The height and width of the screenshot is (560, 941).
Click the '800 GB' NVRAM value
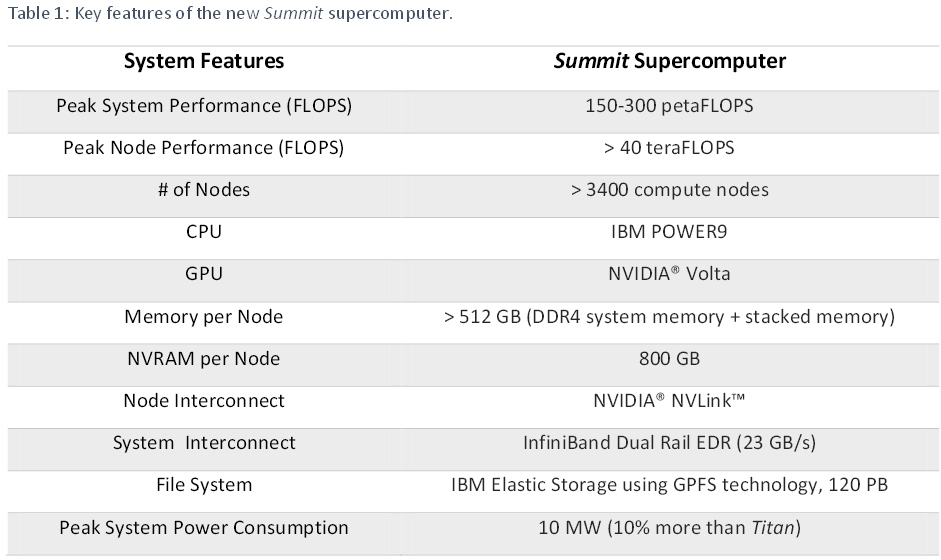coord(669,359)
